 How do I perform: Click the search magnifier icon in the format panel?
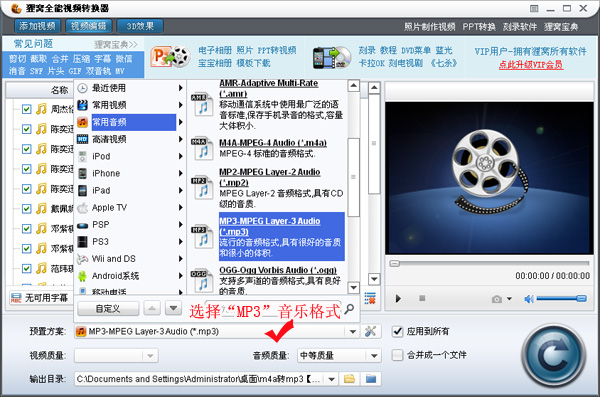tap(349, 309)
